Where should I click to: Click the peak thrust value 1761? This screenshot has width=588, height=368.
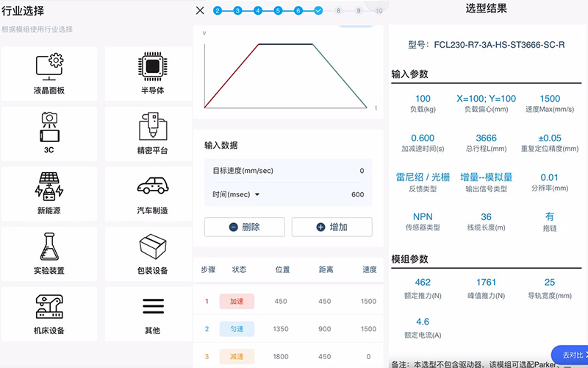coord(486,283)
